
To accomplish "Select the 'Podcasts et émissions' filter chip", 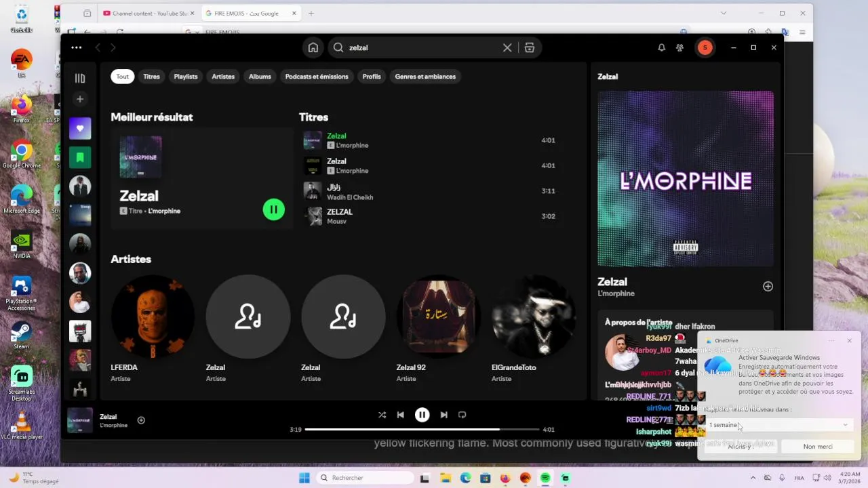I will (317, 77).
